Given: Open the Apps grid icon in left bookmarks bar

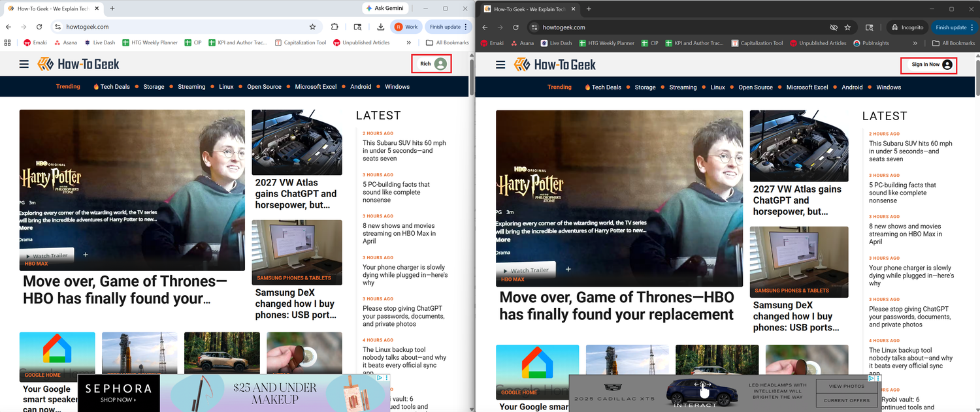Looking at the screenshot, I should click(x=8, y=42).
